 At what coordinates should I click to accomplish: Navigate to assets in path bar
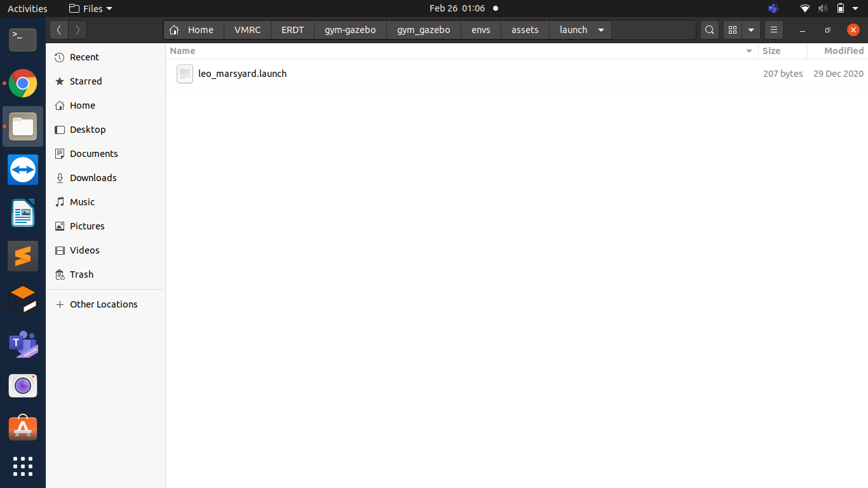point(525,30)
